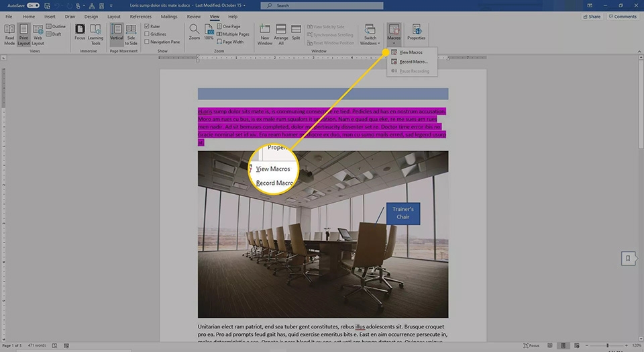The height and width of the screenshot is (352, 644).
Task: Switch to Read Mode from status bar
Action: tap(550, 346)
